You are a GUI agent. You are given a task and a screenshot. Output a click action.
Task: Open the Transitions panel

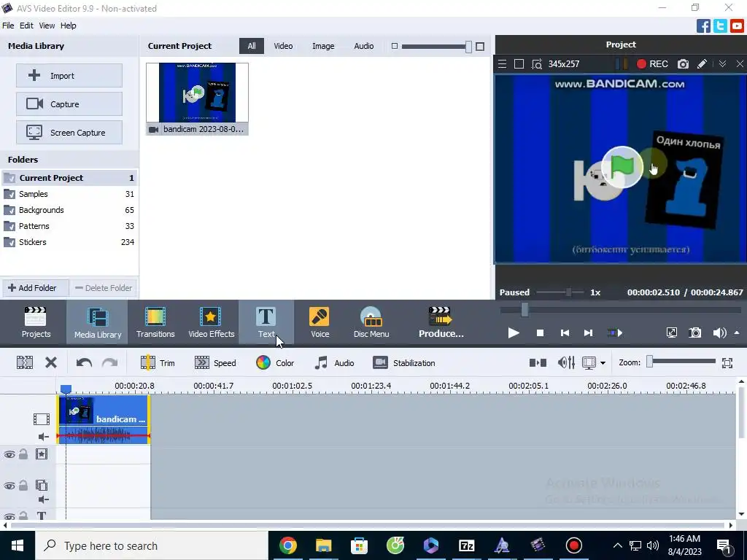155,322
